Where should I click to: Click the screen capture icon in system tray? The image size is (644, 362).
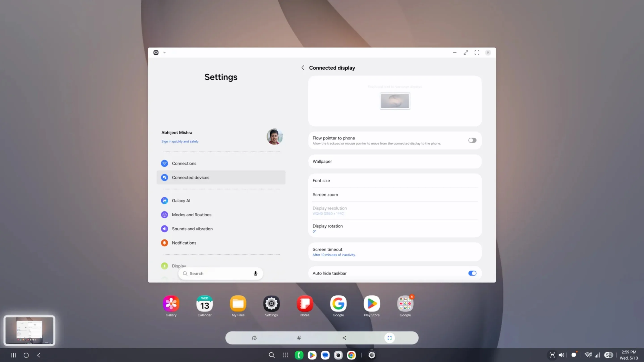tap(552, 355)
